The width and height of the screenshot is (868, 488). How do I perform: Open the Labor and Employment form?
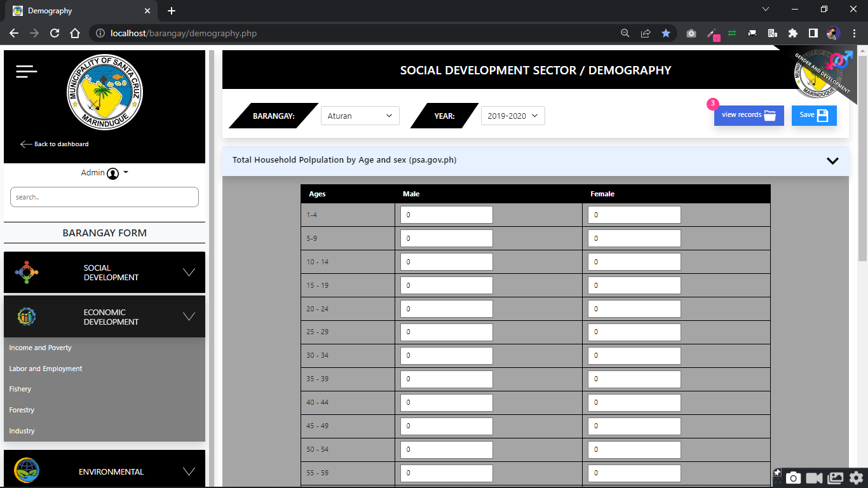tap(46, 369)
